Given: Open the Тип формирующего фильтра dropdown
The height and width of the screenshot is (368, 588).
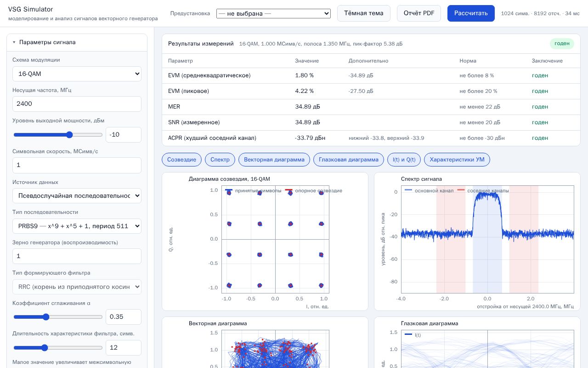Looking at the screenshot, I should click(x=77, y=287).
